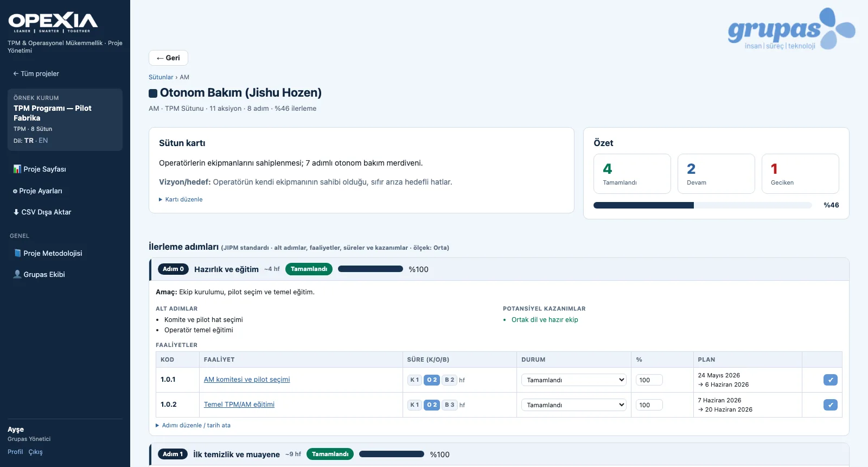
Task: Expand Adımı düzenle / tarih ata
Action: point(193,425)
